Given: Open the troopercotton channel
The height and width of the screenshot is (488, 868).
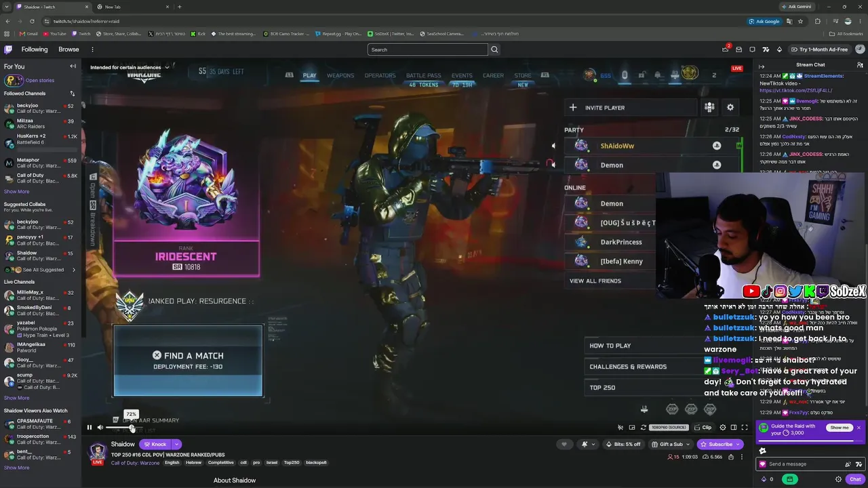Looking at the screenshot, I should 41,439.
